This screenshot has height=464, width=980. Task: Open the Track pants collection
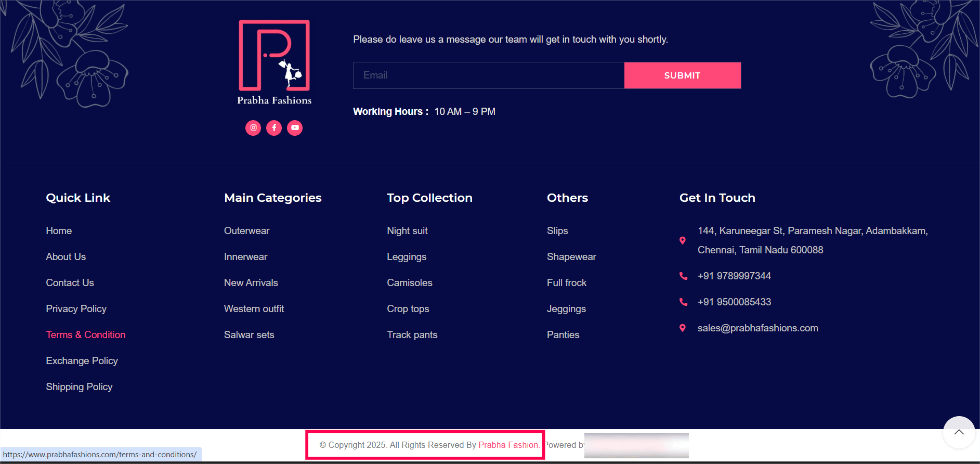point(412,334)
